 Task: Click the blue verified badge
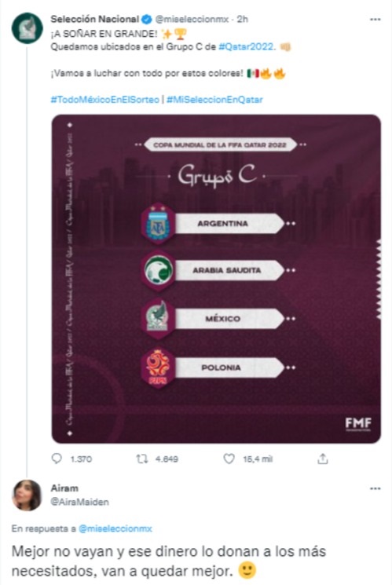pos(147,20)
